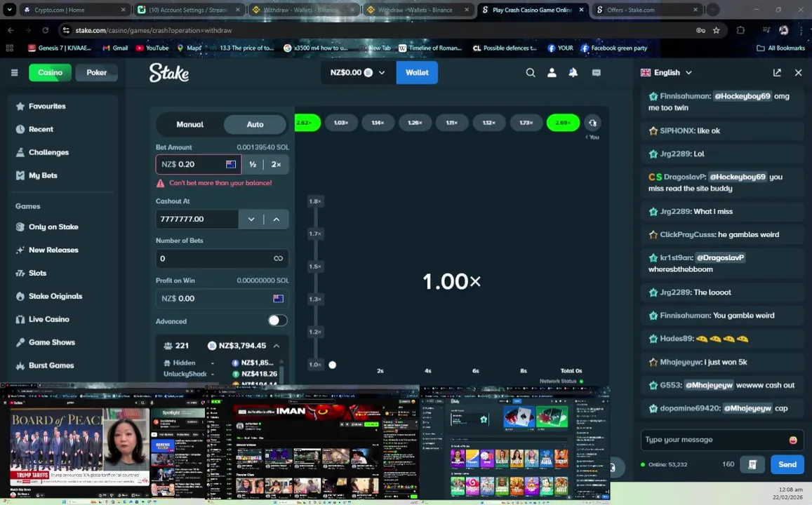The width and height of the screenshot is (812, 505).
Task: Click the Recent clock icon
Action: pos(20,129)
